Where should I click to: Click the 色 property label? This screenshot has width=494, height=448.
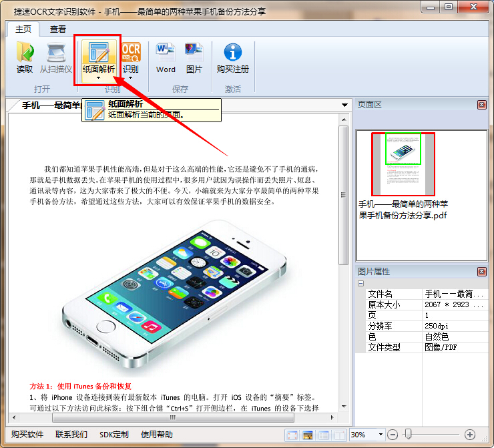pos(372,337)
